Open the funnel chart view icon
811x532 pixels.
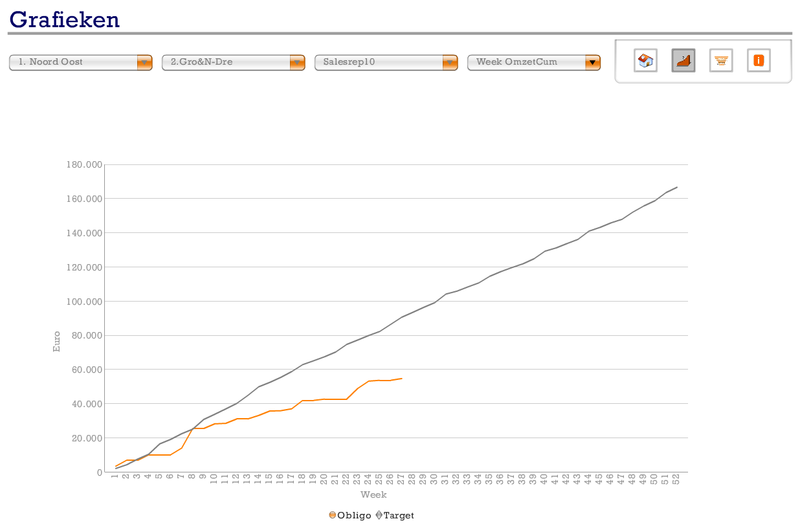coord(720,61)
